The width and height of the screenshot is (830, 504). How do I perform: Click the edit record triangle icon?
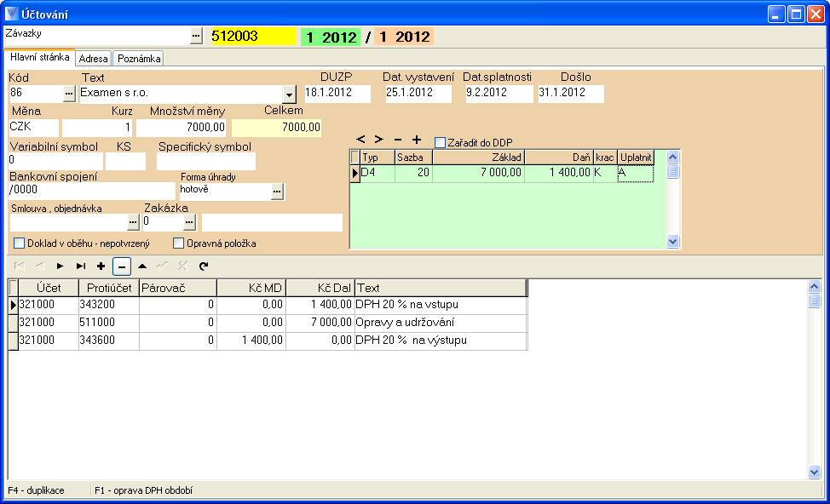[141, 266]
